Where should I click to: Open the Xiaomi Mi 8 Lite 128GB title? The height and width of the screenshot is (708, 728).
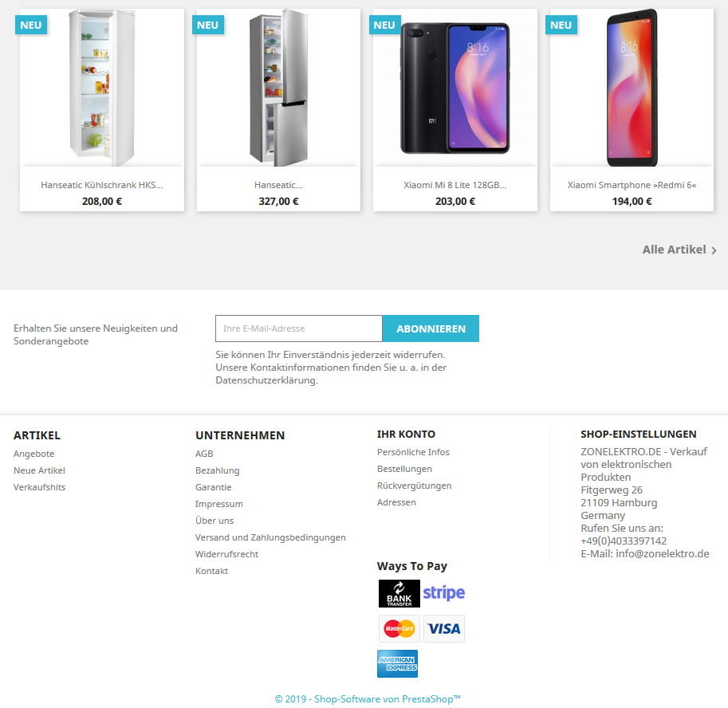[x=455, y=185]
